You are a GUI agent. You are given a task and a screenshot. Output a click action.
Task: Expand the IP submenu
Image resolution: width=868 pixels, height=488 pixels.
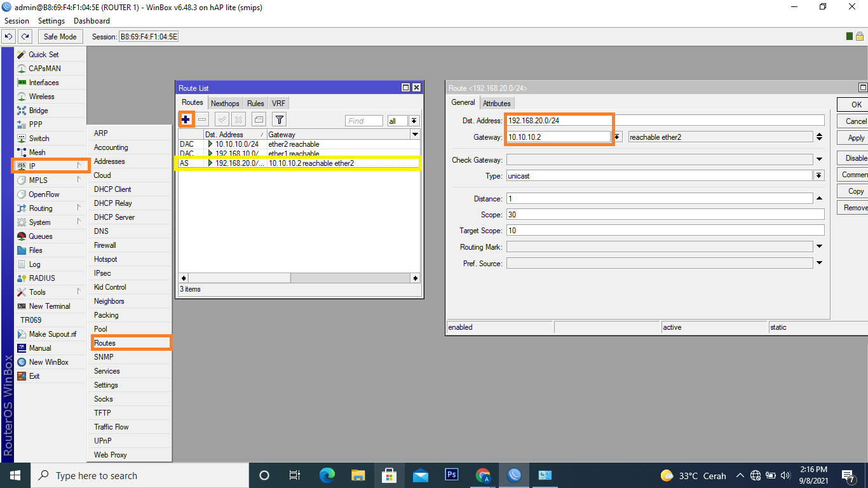(x=50, y=166)
